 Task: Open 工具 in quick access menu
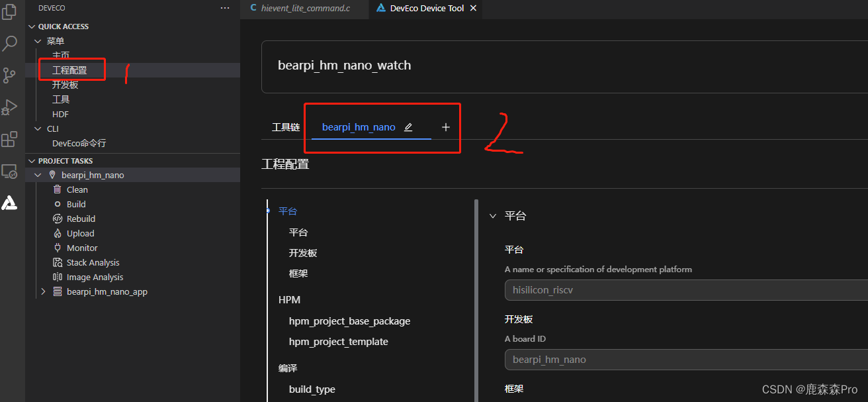(x=61, y=99)
